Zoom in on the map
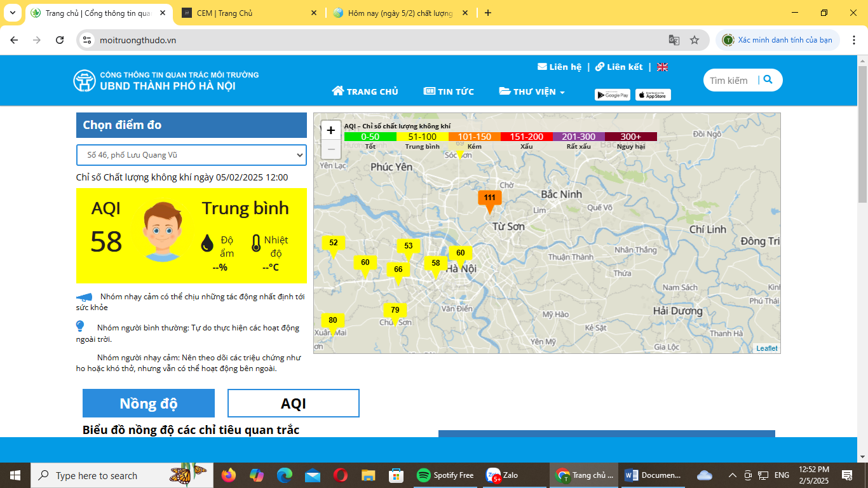Image resolution: width=868 pixels, height=488 pixels. pyautogui.click(x=331, y=130)
